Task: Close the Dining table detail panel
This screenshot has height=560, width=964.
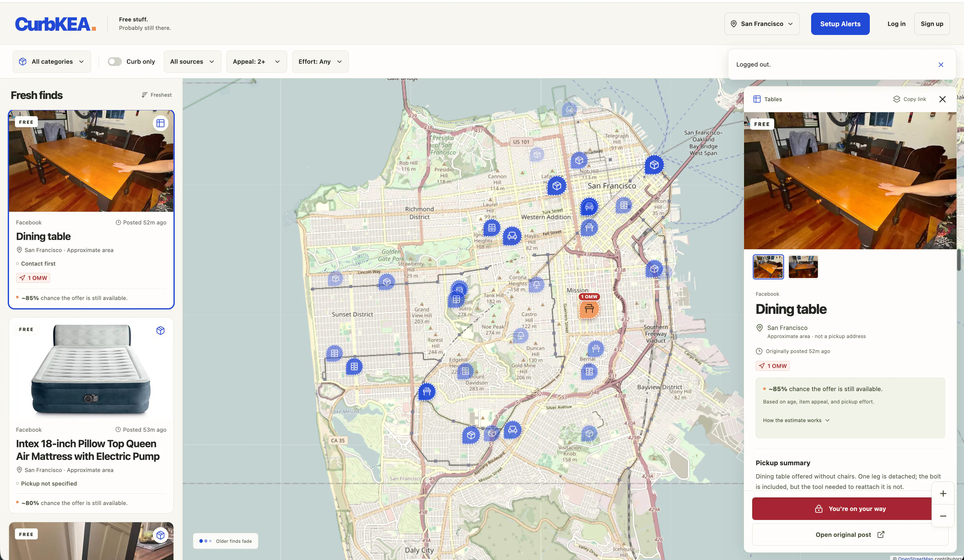Action: [x=942, y=99]
